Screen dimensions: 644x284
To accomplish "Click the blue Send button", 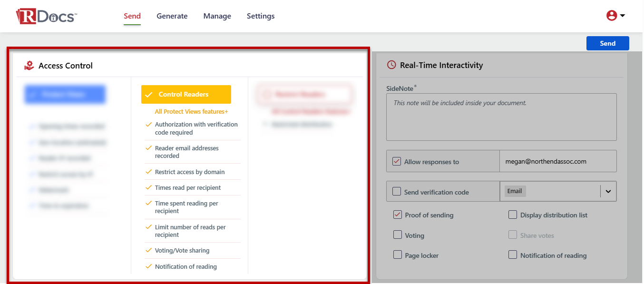I will coord(608,43).
